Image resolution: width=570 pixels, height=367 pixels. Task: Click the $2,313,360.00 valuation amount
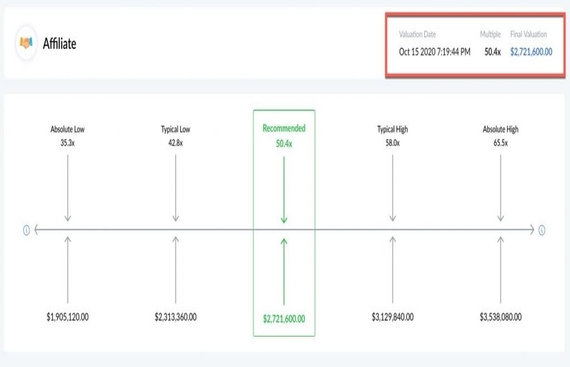point(176,317)
